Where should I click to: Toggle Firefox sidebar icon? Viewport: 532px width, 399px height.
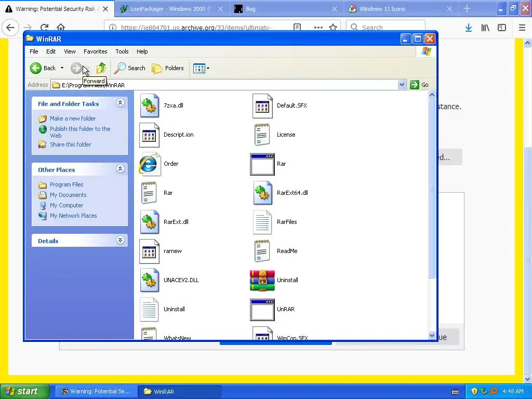coord(502,28)
